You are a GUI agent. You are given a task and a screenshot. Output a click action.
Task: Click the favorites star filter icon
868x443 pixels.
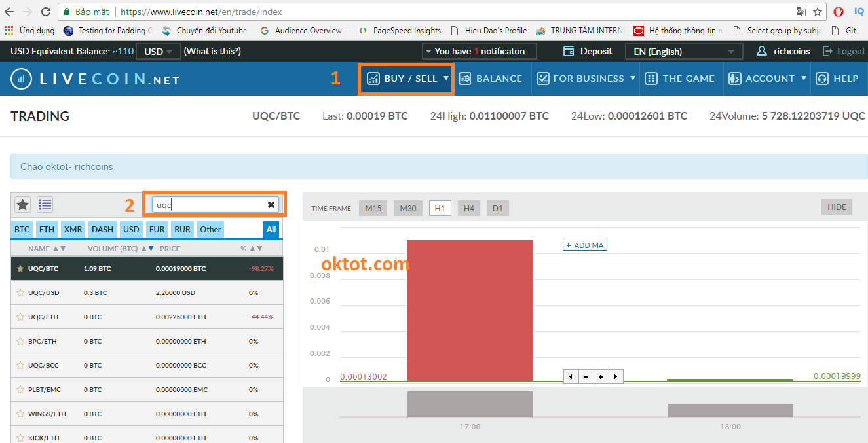pyautogui.click(x=23, y=205)
